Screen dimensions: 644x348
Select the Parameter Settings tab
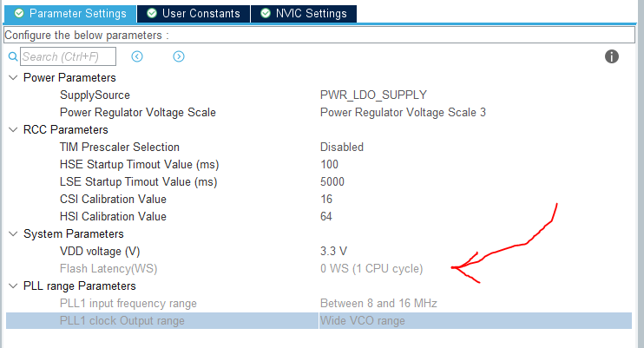pyautogui.click(x=69, y=14)
